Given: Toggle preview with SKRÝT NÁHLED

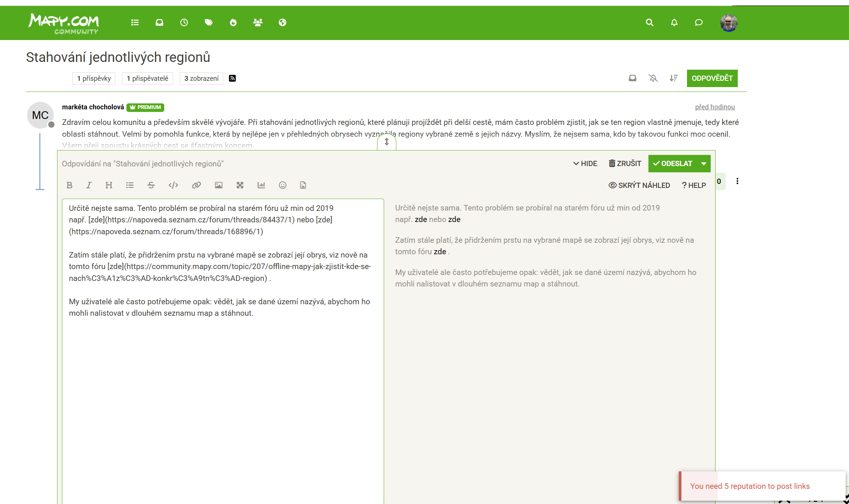Looking at the screenshot, I should (639, 185).
